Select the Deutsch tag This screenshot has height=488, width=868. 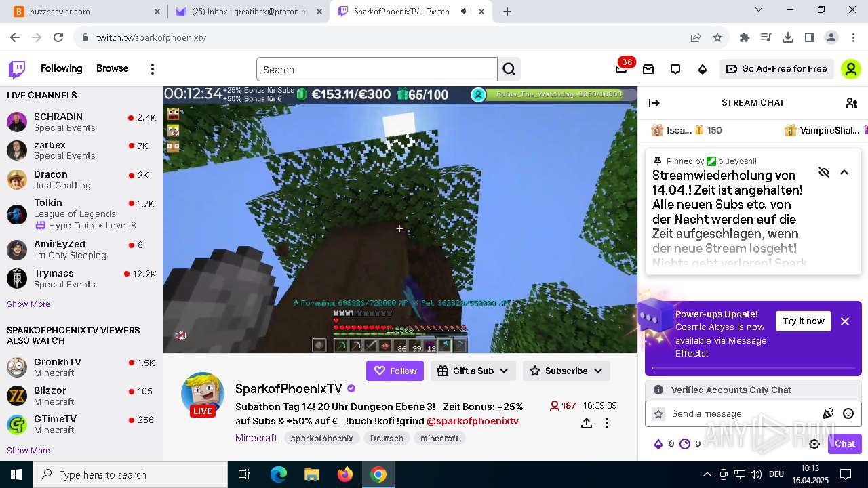tap(387, 439)
